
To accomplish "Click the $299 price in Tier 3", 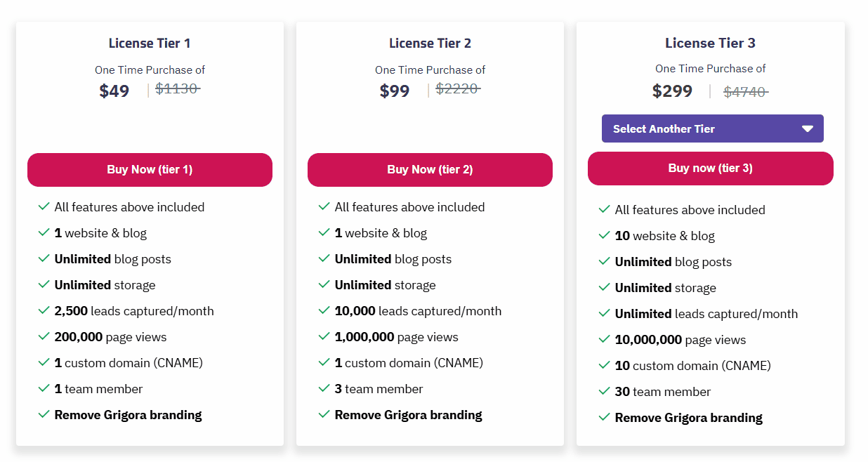I will coord(672,91).
